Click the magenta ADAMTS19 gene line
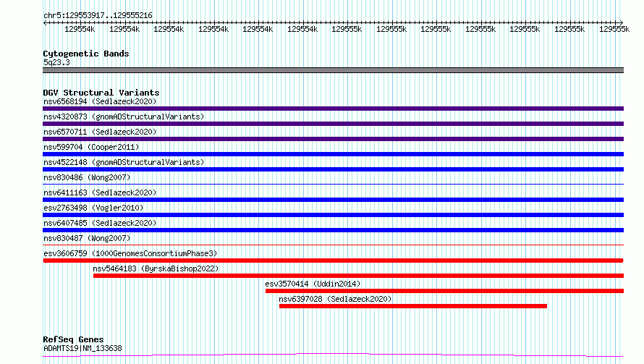The height and width of the screenshot is (364, 644). [333, 355]
